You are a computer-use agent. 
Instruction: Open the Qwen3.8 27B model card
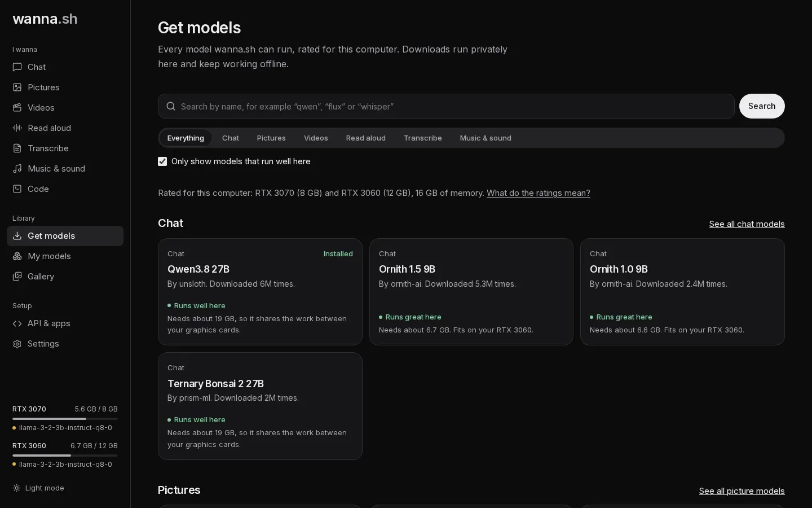pyautogui.click(x=260, y=292)
